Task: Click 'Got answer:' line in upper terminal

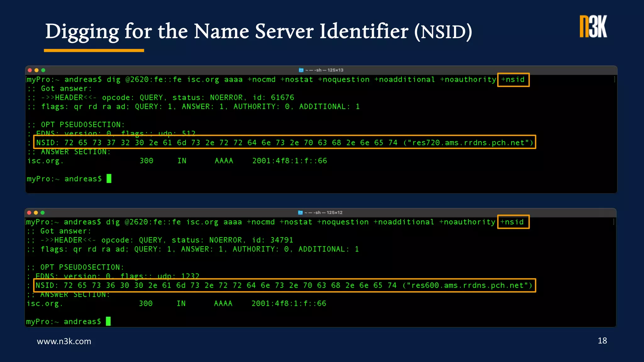Action: click(x=59, y=89)
